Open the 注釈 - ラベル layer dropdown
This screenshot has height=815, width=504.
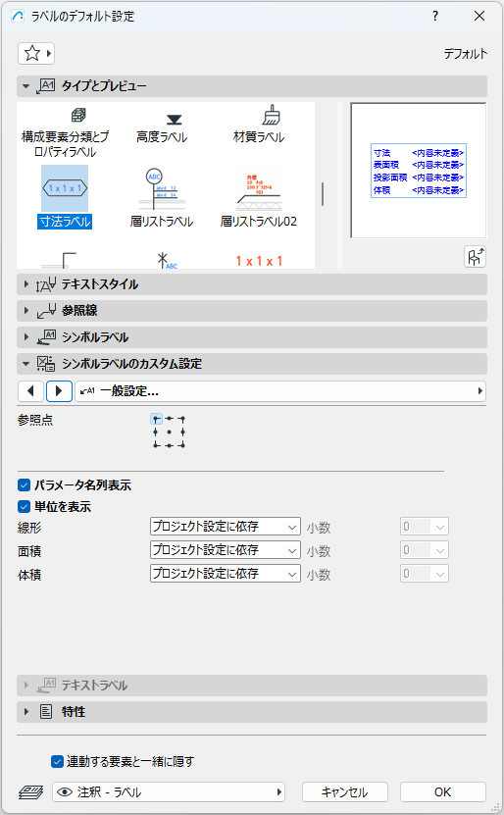[169, 792]
